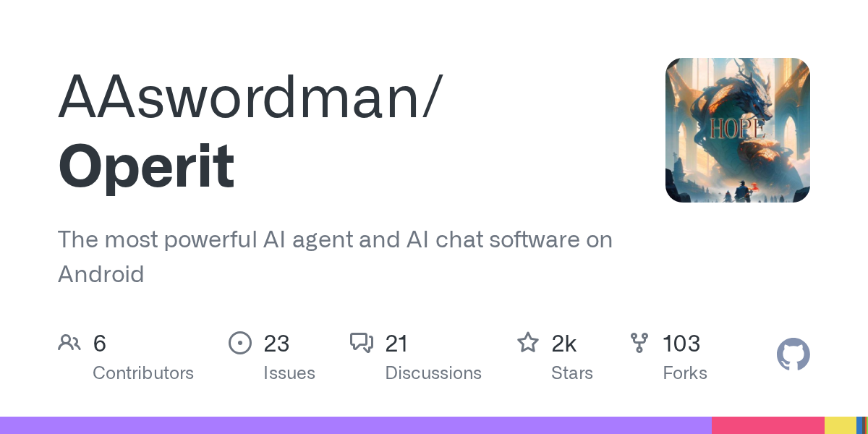
Task: Open the GitHub Octocat logo
Action: click(793, 355)
